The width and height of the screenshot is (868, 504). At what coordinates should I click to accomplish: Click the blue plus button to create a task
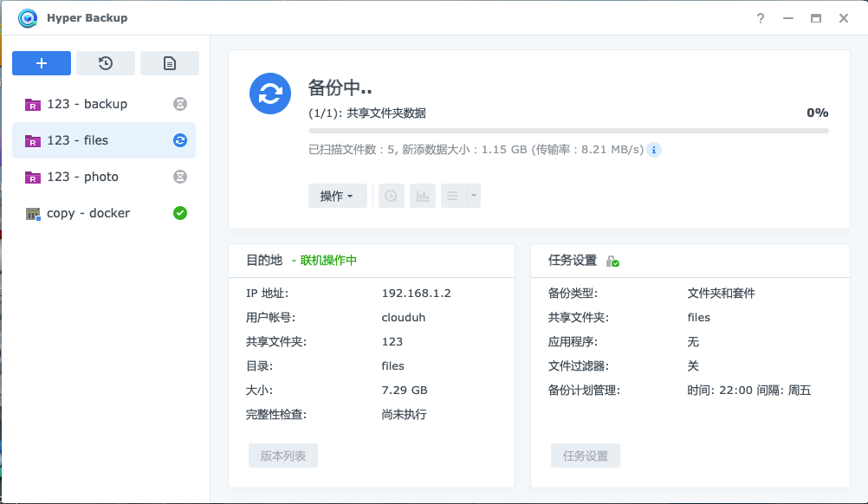point(42,63)
